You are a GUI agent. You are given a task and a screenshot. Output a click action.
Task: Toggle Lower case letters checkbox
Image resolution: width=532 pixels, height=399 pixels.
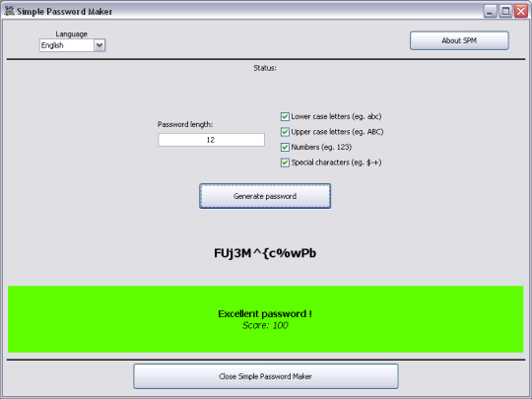(285, 116)
